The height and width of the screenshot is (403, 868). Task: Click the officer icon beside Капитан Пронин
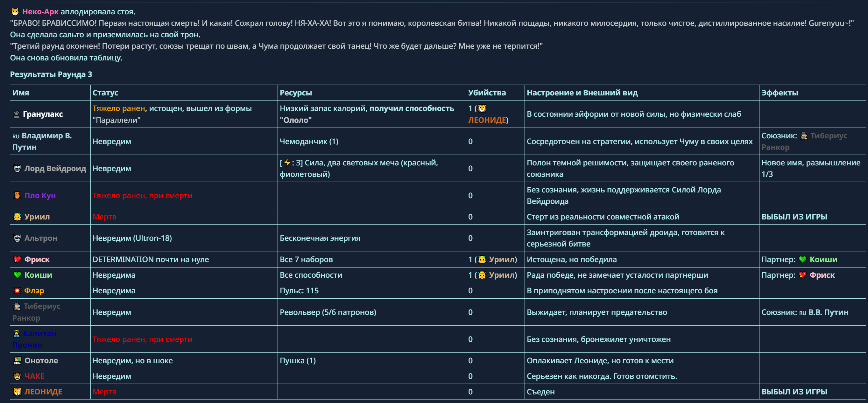click(x=17, y=333)
